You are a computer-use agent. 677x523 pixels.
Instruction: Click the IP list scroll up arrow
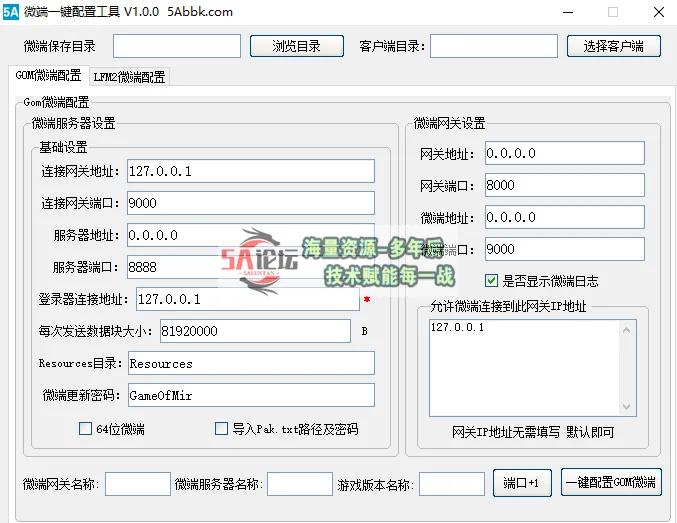626,330
